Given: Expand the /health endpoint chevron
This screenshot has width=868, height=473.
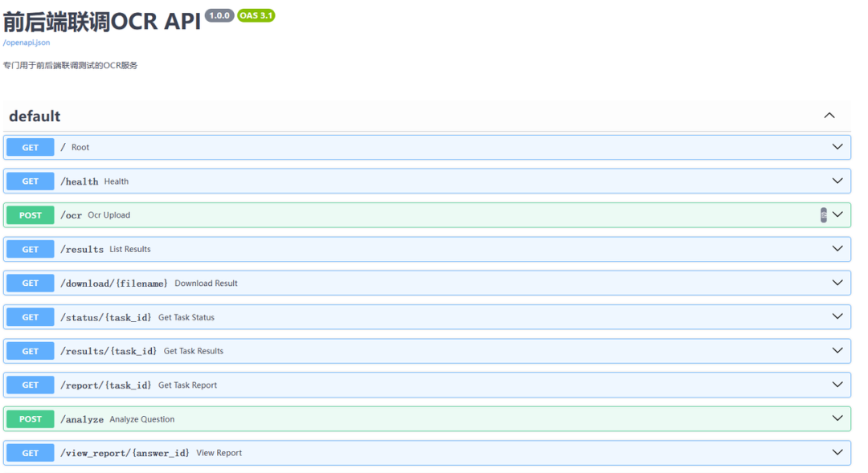Looking at the screenshot, I should pyautogui.click(x=837, y=181).
